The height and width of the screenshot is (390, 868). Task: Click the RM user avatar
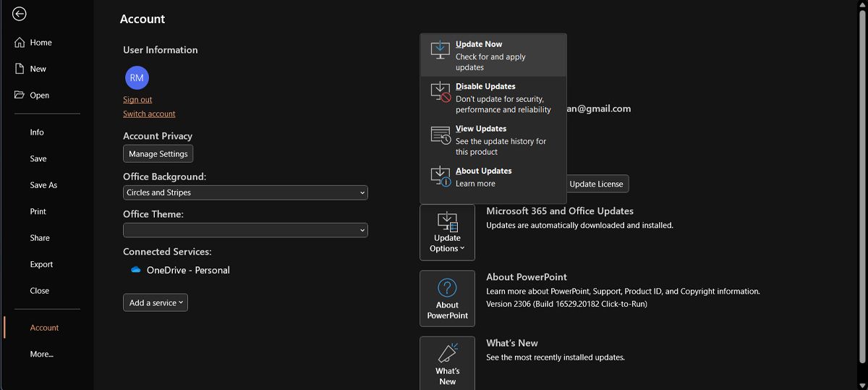point(137,77)
